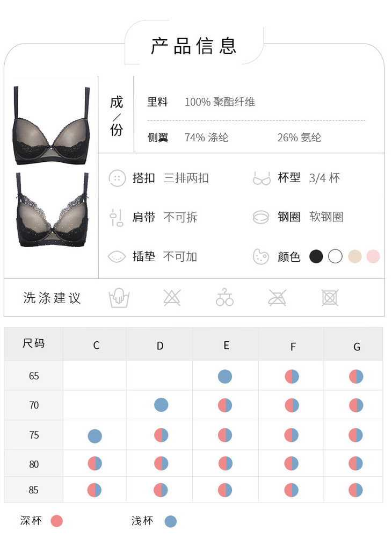Select the pink color swatch
Image resolution: width=392 pixels, height=538 pixels.
tap(373, 256)
